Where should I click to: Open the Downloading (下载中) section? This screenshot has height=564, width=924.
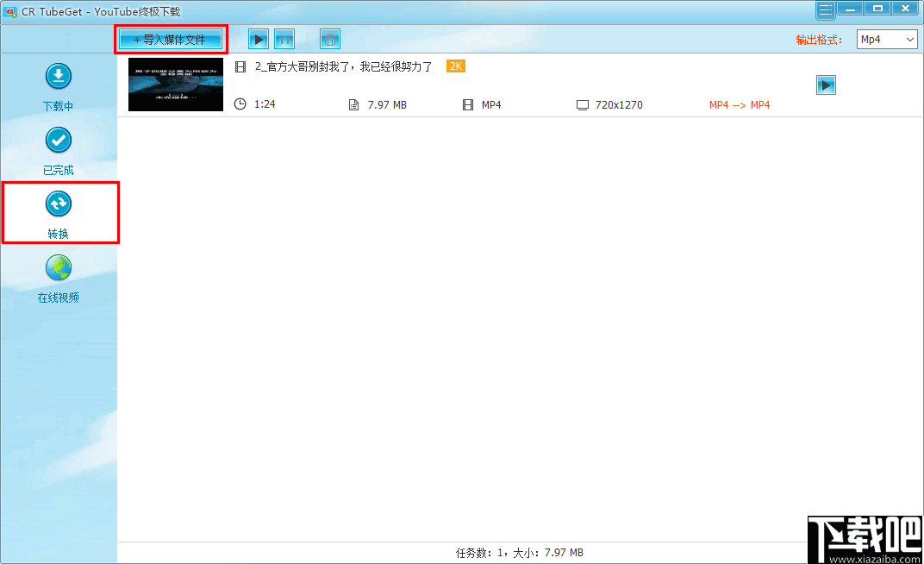click(59, 87)
